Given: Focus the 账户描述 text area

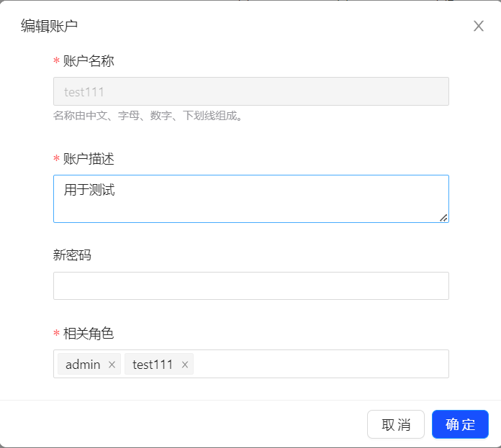Looking at the screenshot, I should point(251,198).
